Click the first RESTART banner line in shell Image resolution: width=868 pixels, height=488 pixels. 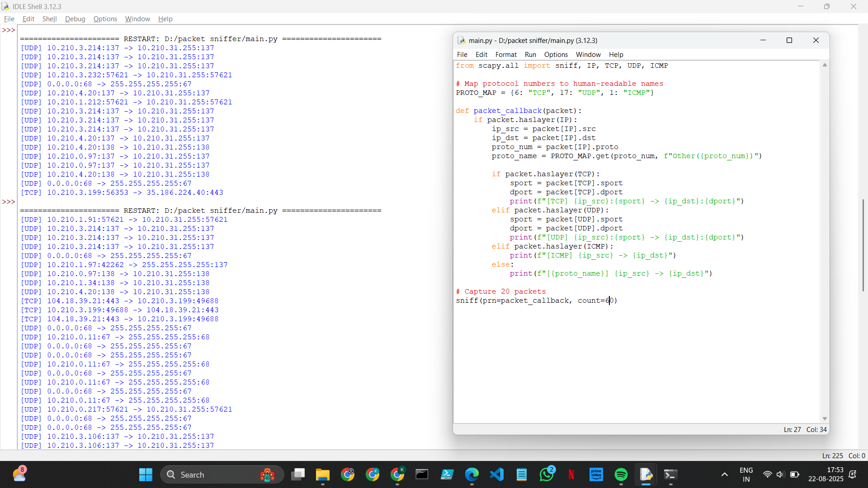coord(201,39)
